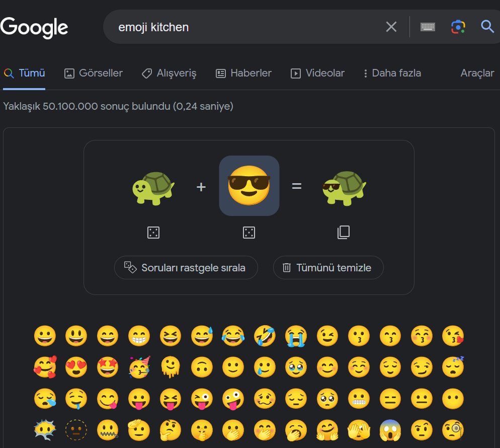This screenshot has width=500, height=448.
Task: Select the upside-down face emoji
Action: pos(202,367)
